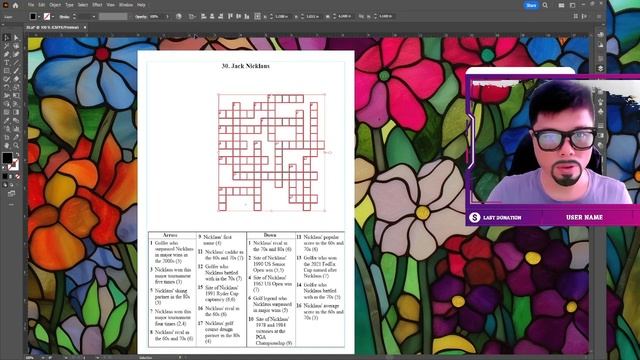Open the stroke color dropdown in Control bar
The width and height of the screenshot is (640, 360).
[x=53, y=16]
